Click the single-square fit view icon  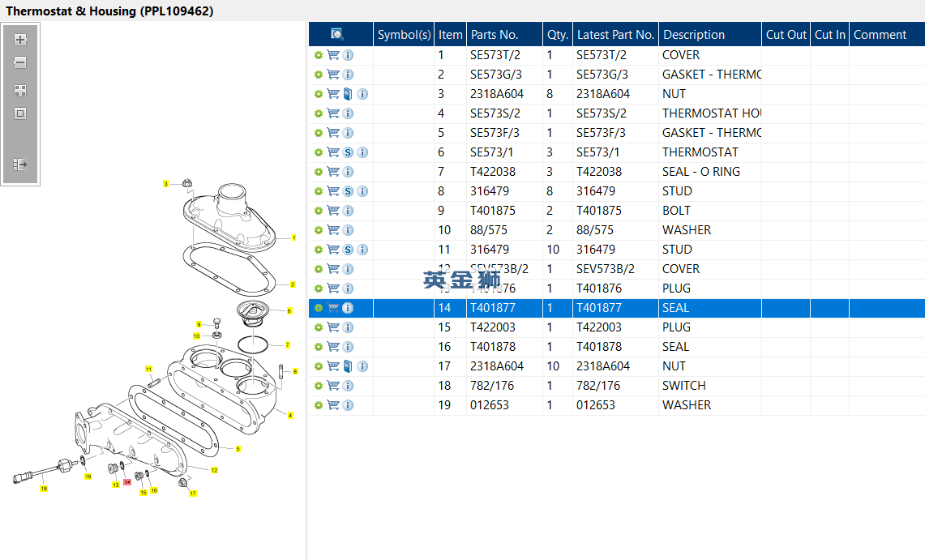[x=20, y=113]
